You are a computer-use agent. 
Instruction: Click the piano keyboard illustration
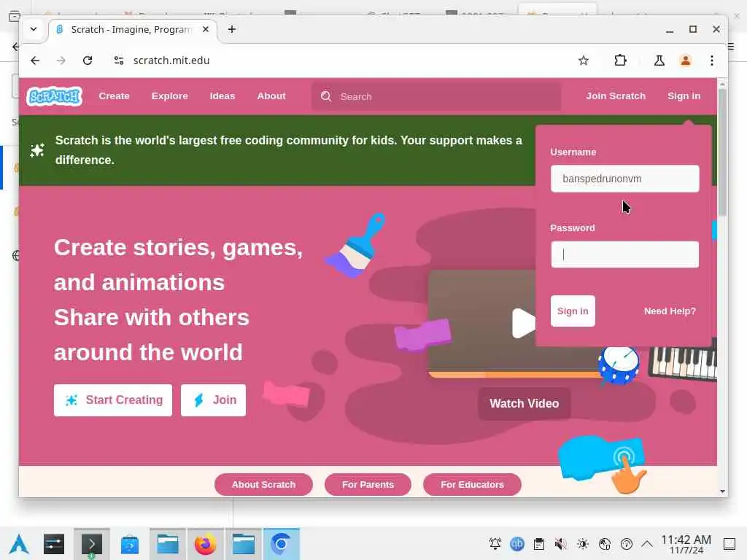click(682, 363)
